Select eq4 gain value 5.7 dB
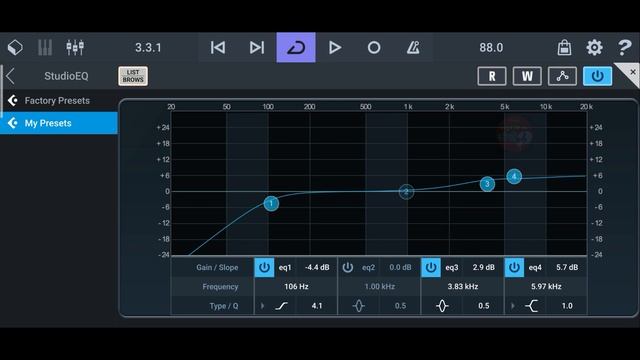640x360 pixels. [x=567, y=267]
